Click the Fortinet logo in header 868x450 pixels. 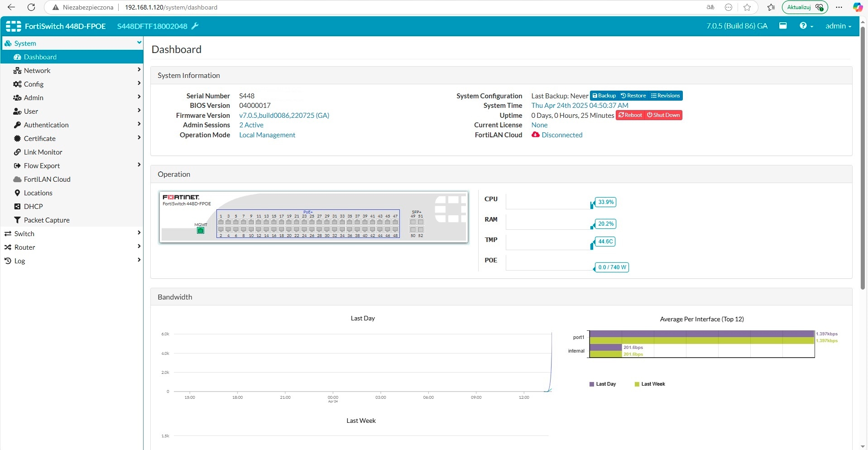pyautogui.click(x=14, y=26)
